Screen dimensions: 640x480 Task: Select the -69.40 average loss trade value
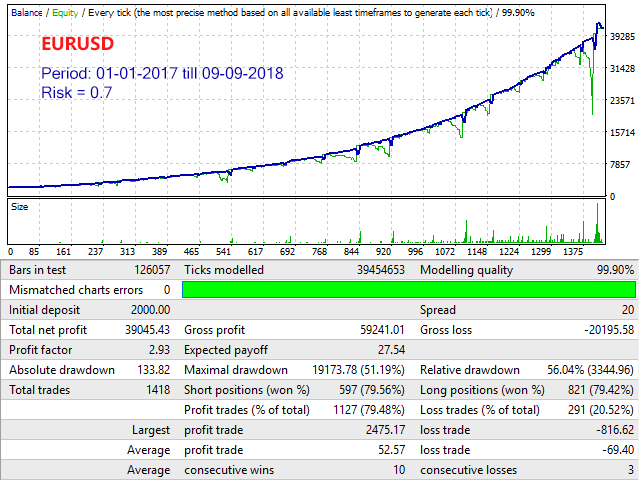point(618,450)
